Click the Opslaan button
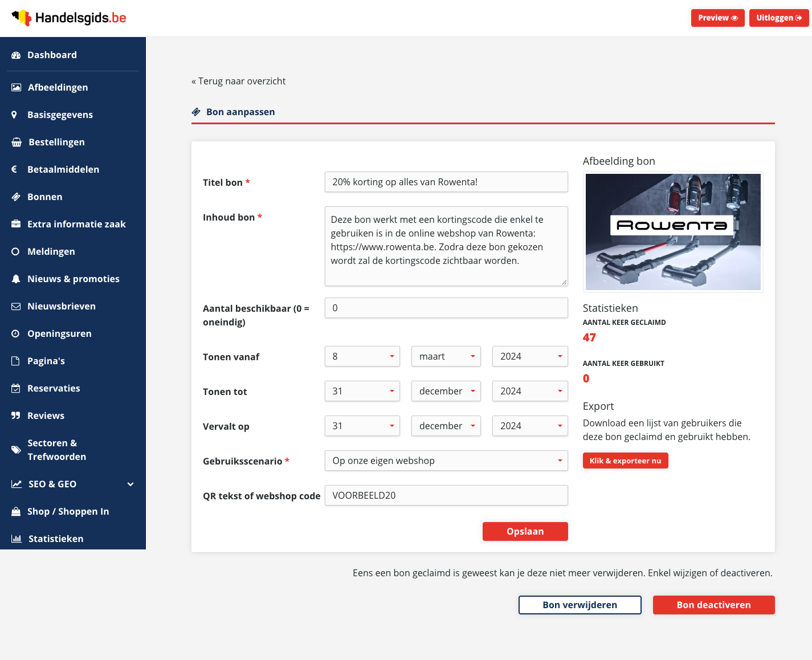Screen dimensions: 812x660 [x=525, y=531]
